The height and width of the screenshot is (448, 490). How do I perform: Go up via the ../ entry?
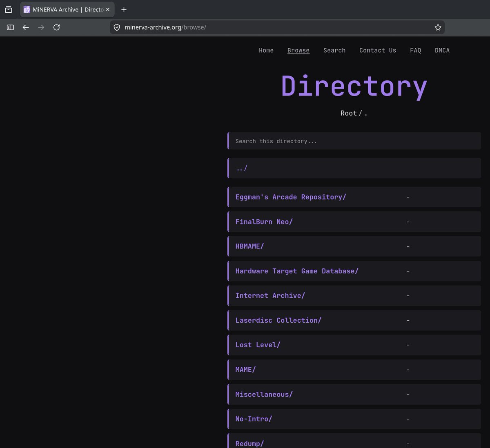354,168
